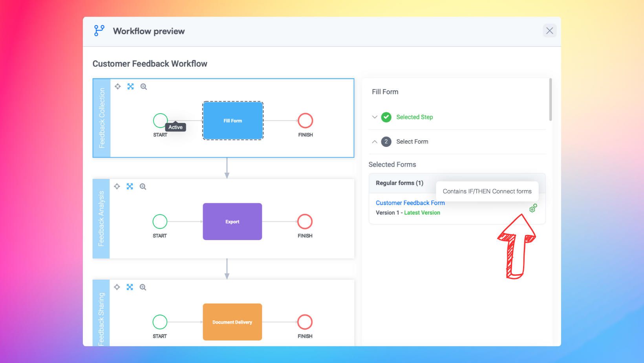
Task: Select the Fill Form step node
Action: (x=232, y=121)
